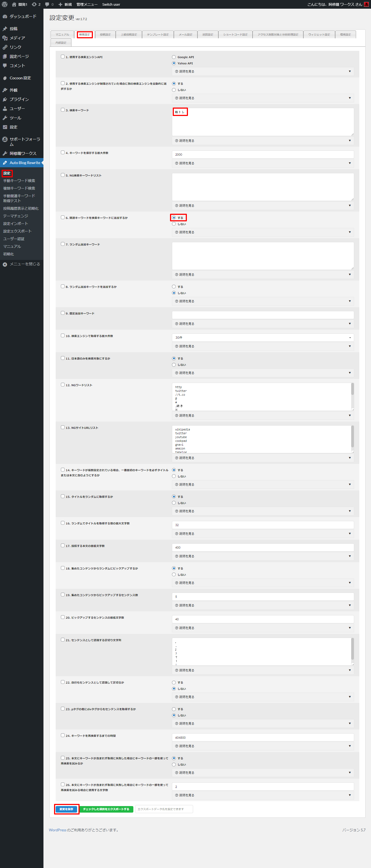The width and height of the screenshot is (371, 868).
Task: Click the WordPress footer link
Action: tap(58, 830)
